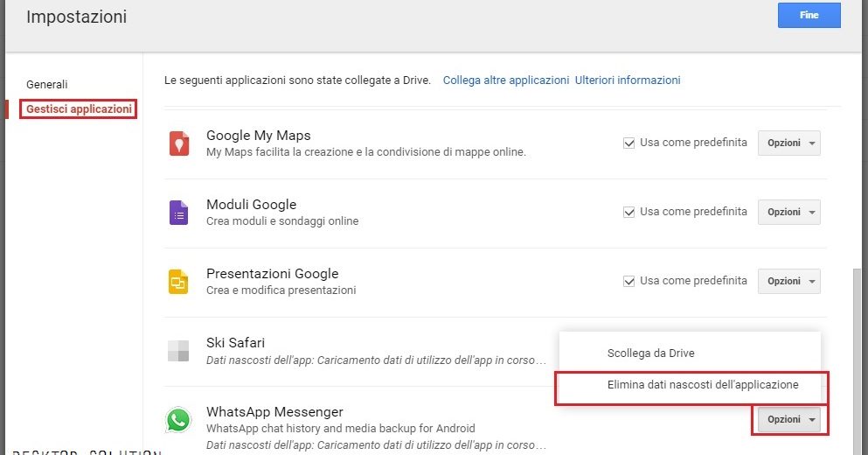Viewport: 868px width, 455px height.
Task: Open Opzioni dropdown for Google My Maps
Action: pyautogui.click(x=788, y=143)
